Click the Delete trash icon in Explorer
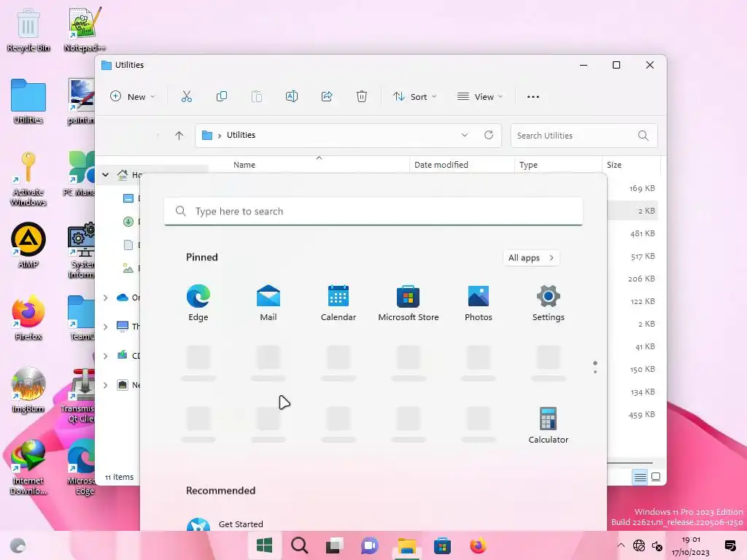Screen dimensions: 747x560 pyautogui.click(x=362, y=97)
